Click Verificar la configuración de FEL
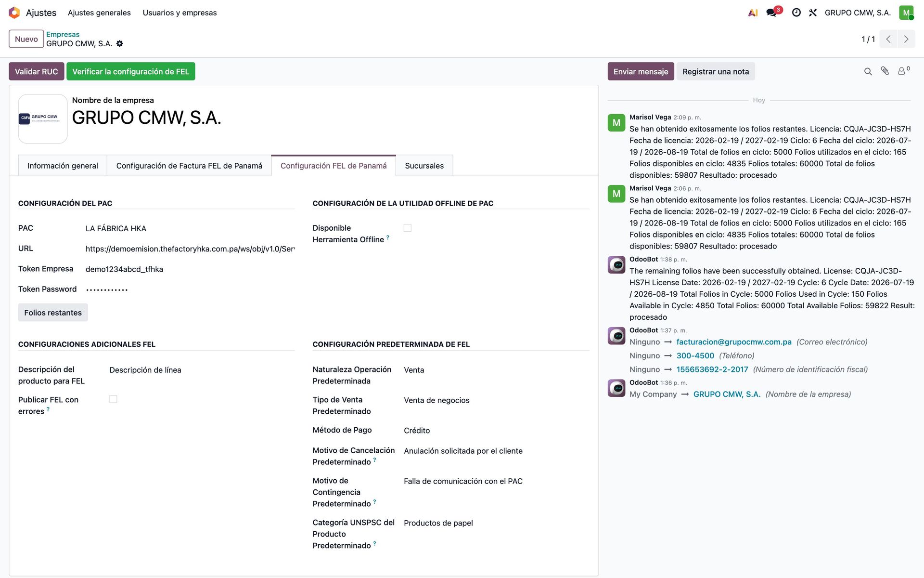 (131, 71)
